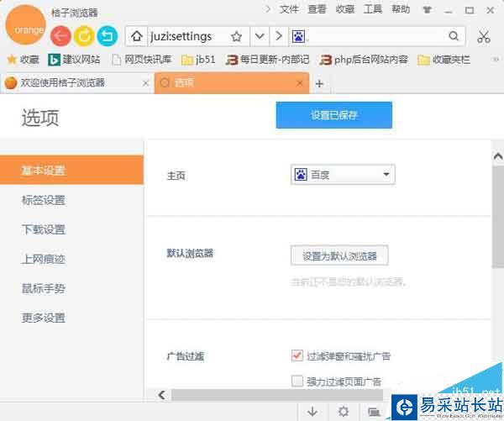This screenshot has height=421, width=504.
Task: Open the 查看 menu
Action: point(317,9)
